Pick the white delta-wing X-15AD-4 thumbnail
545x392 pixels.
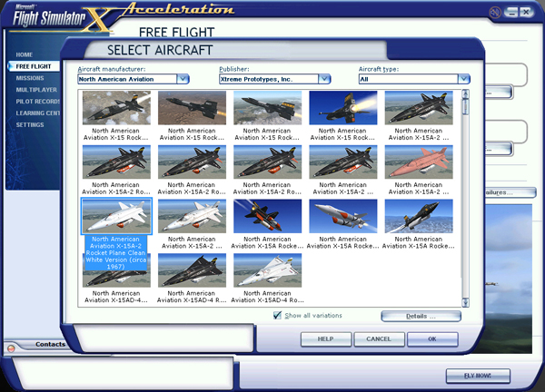[267, 270]
